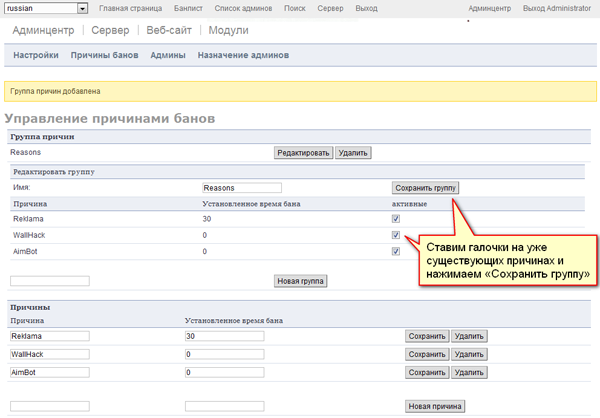600x418 pixels.
Task: Toggle the AimBot active checkbox
Action: coord(396,252)
